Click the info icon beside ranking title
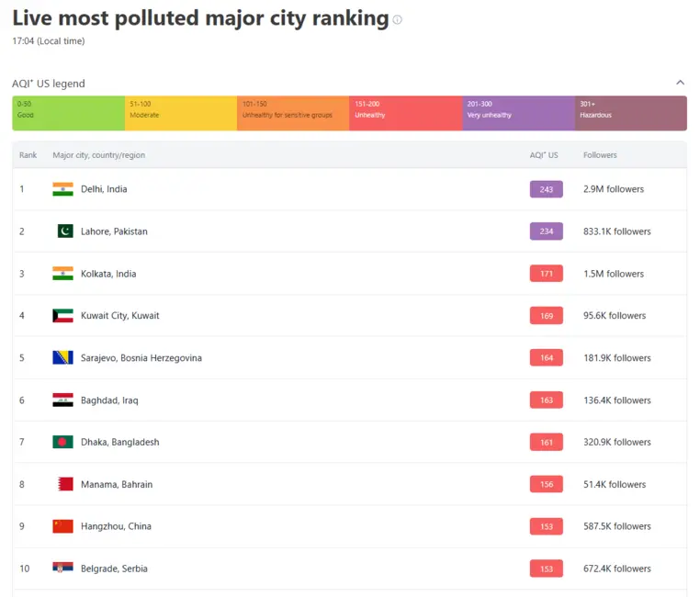 click(397, 19)
